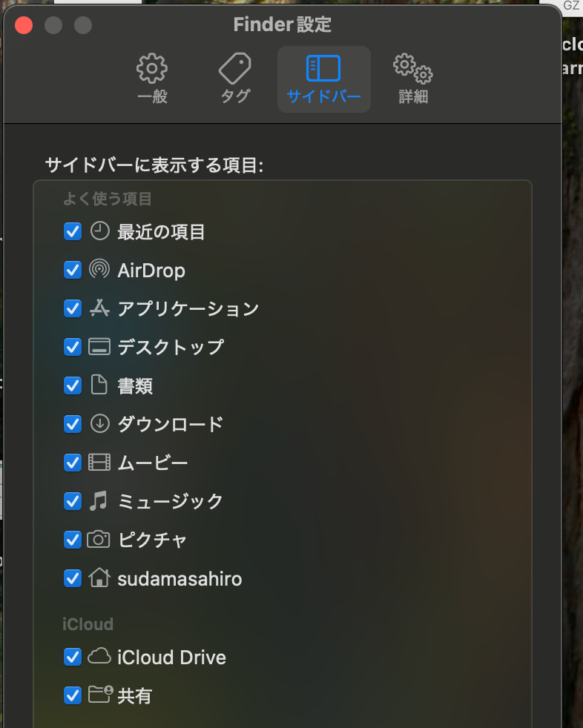Click the よく使う項目 section header
Viewport: 583px width, 728px height.
pyautogui.click(x=108, y=199)
